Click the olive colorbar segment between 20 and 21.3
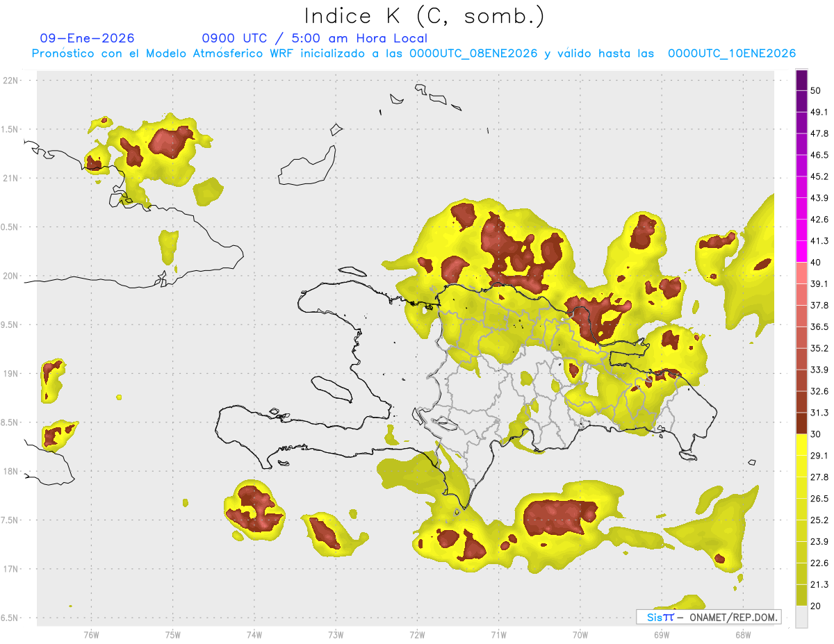834x644 pixels. [801, 595]
